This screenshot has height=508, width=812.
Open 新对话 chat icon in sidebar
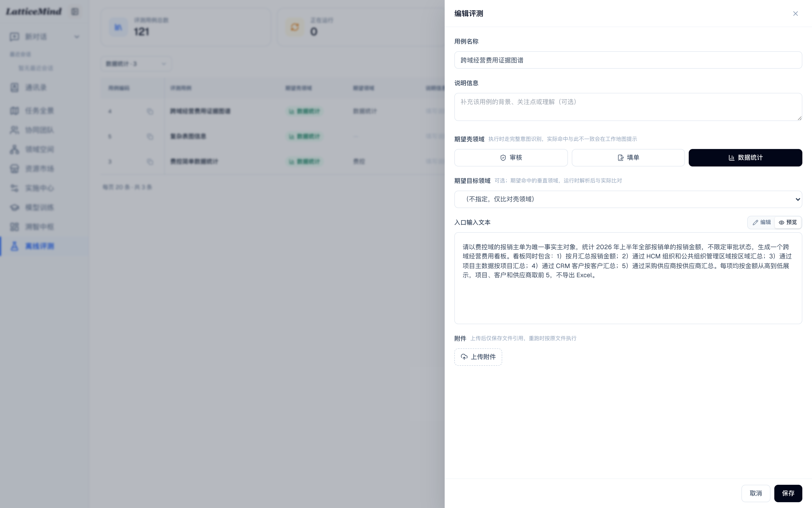tap(14, 37)
